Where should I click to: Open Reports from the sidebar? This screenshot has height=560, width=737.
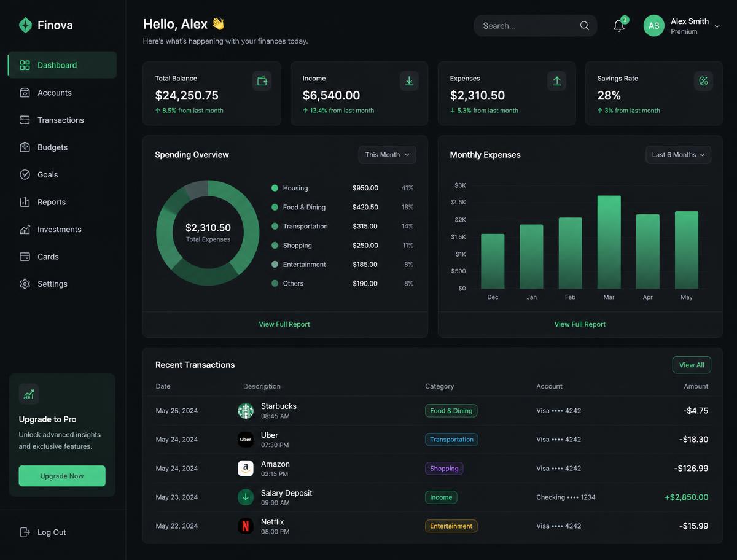click(x=62, y=202)
